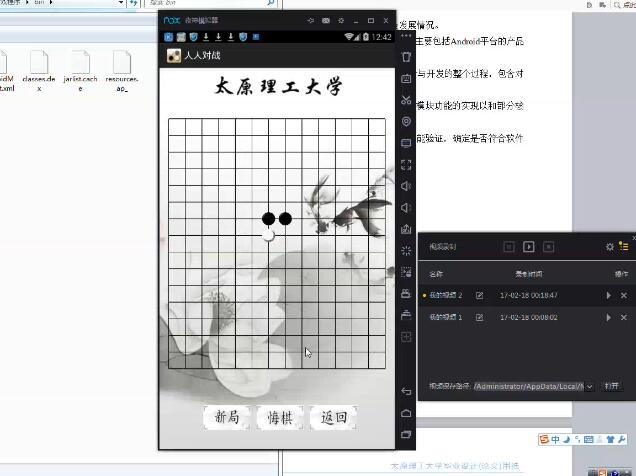Toggle fullscreen mode in Nox sidebar
This screenshot has height=476, width=636.
click(406, 165)
